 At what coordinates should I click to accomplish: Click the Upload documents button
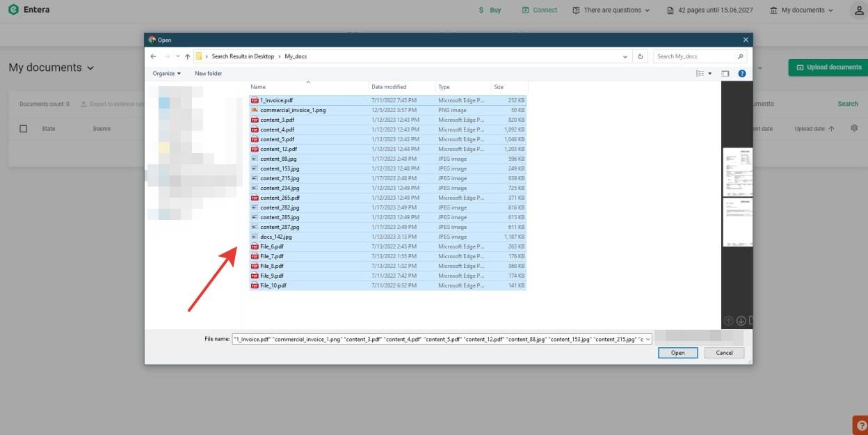coord(828,68)
